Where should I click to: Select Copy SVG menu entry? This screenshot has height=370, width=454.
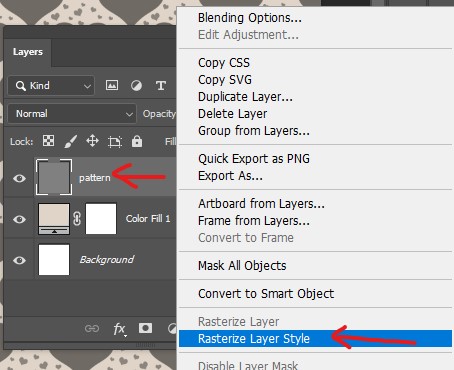tap(225, 80)
